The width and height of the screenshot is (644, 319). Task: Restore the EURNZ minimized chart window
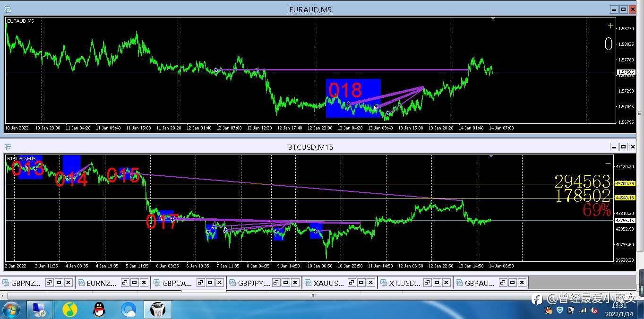[x=125, y=283]
